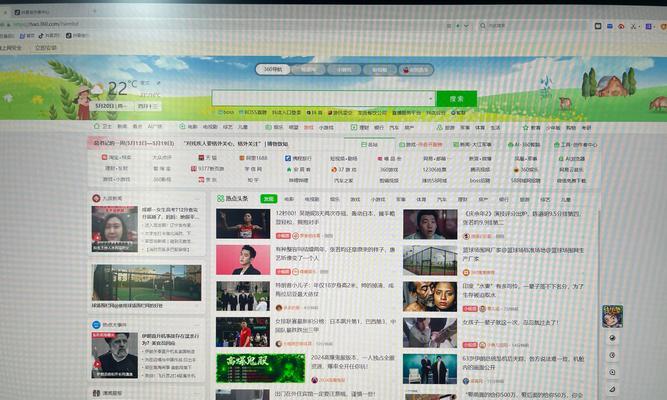This screenshot has height=400, width=667.
Task: Open the 庆余年2 article headline
Action: click(522, 218)
